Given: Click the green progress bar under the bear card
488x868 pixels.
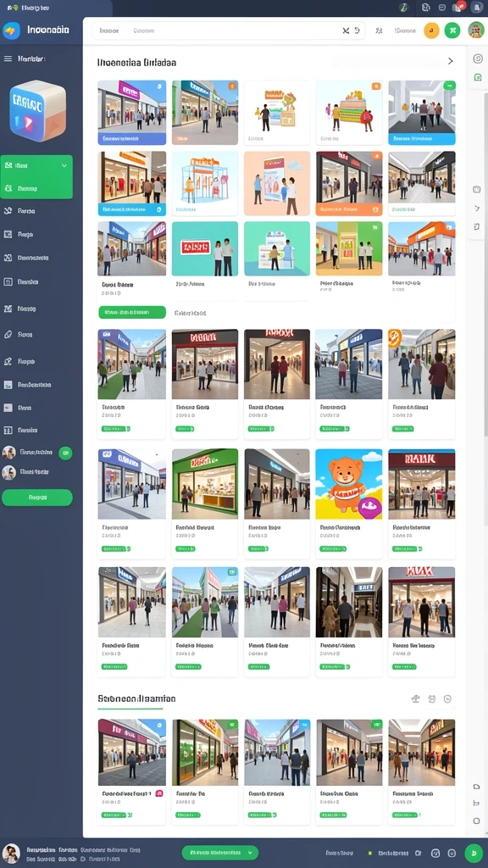Looking at the screenshot, I should pos(334,549).
